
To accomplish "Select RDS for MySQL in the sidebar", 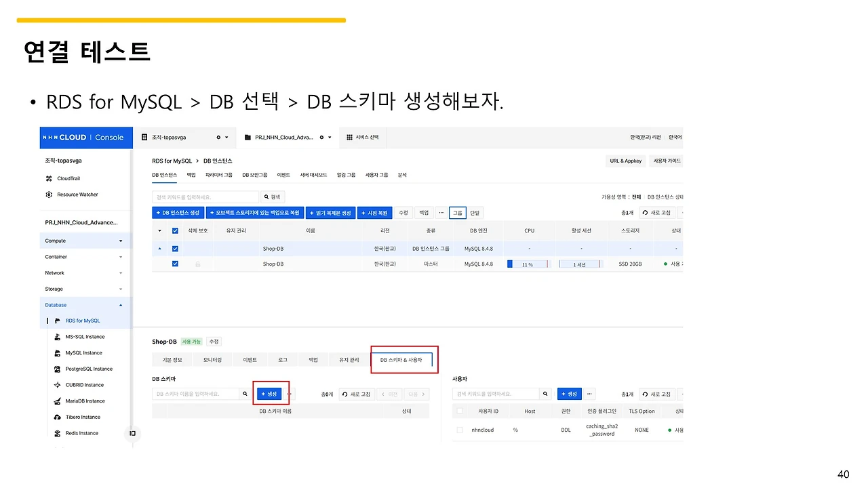I will (82, 320).
